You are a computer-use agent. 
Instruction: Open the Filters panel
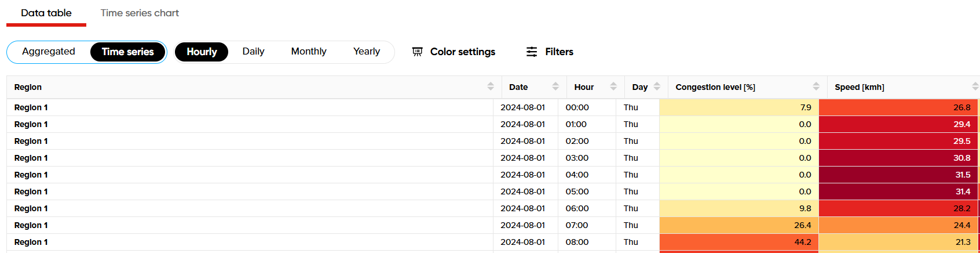[558, 52]
